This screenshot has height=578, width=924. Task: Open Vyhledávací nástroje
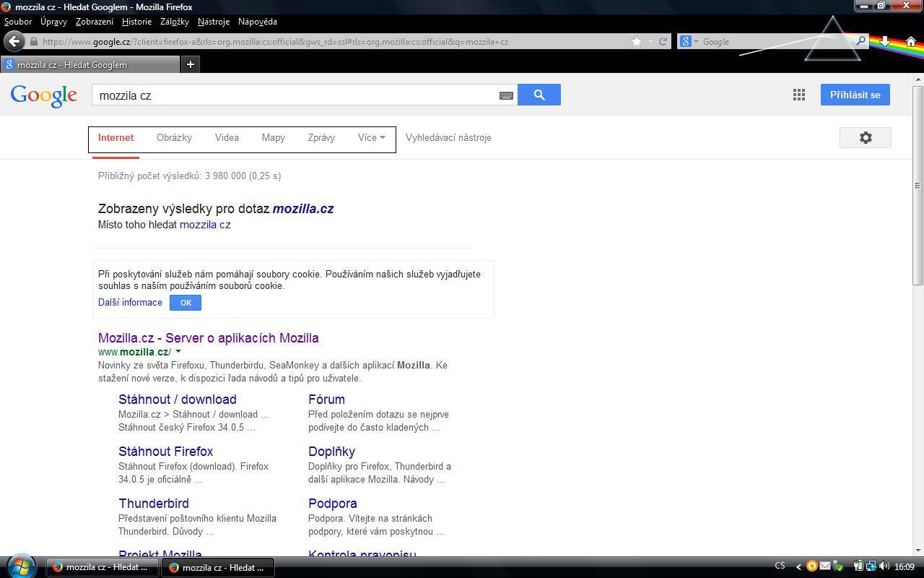[x=448, y=137]
